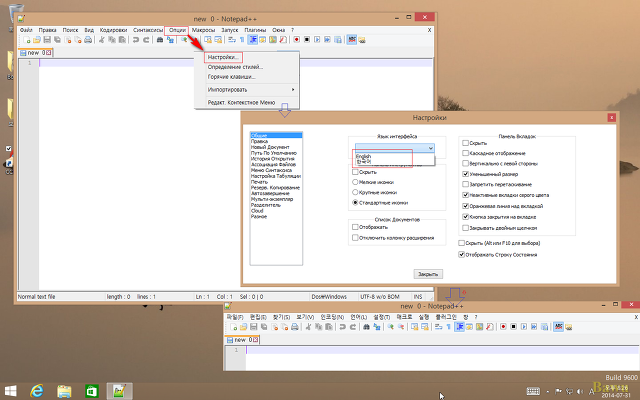Uncheck Отображать Строку Состояния checkbox

462,254
